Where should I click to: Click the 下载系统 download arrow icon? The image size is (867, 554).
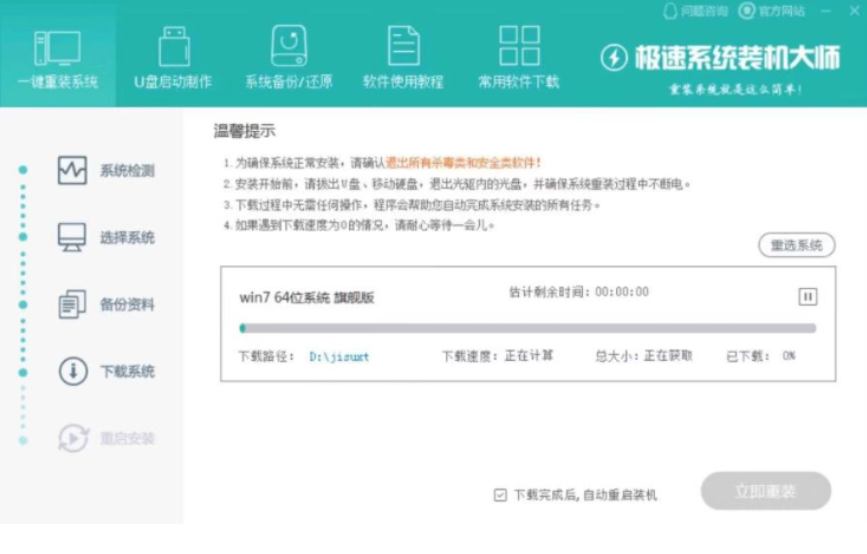(73, 372)
